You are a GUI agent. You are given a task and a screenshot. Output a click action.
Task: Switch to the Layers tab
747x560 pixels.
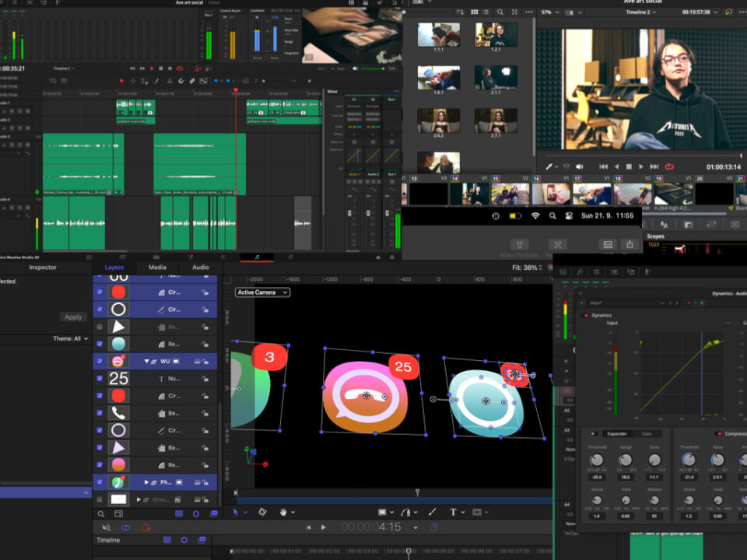[114, 267]
